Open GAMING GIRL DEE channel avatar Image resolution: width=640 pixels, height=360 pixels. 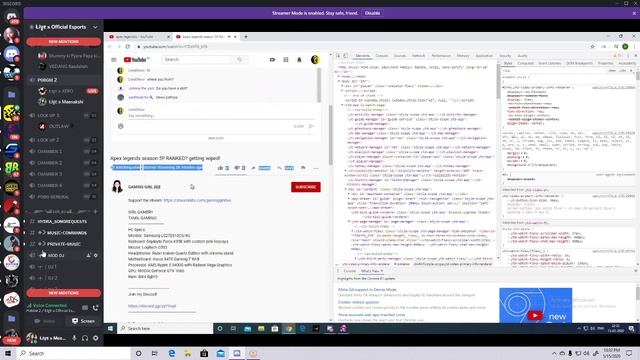tap(118, 186)
